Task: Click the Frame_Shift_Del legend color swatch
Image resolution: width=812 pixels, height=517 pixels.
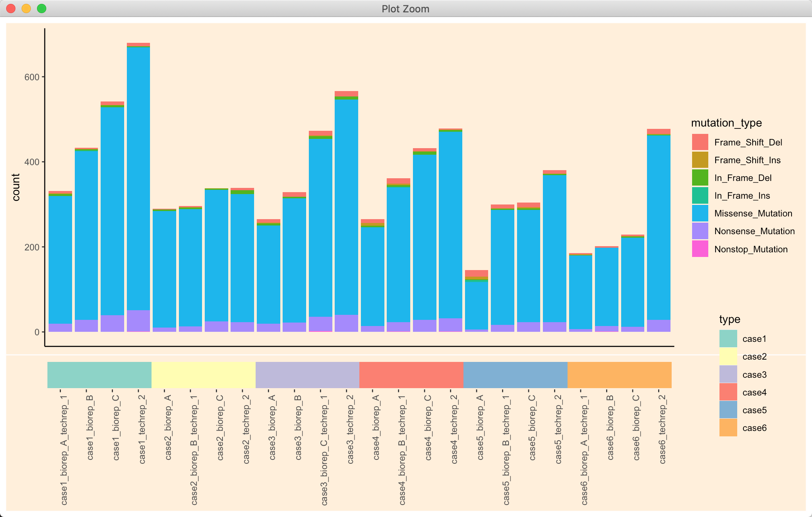Action: (x=700, y=142)
